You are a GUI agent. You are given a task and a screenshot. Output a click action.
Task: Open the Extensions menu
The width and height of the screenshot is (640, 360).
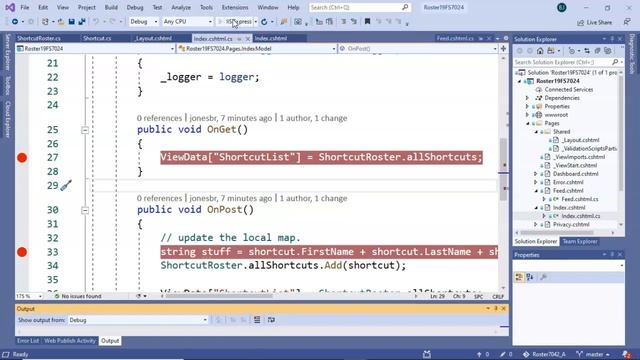[235, 7]
